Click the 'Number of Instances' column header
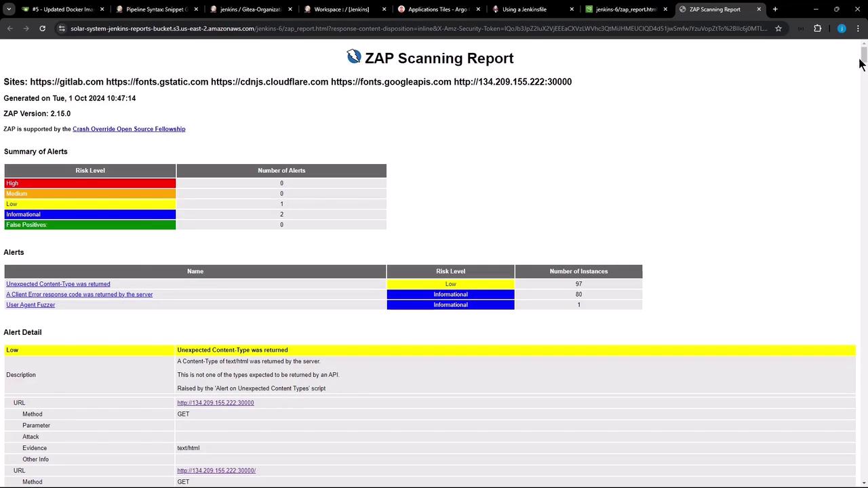The width and height of the screenshot is (868, 488). [x=578, y=271]
